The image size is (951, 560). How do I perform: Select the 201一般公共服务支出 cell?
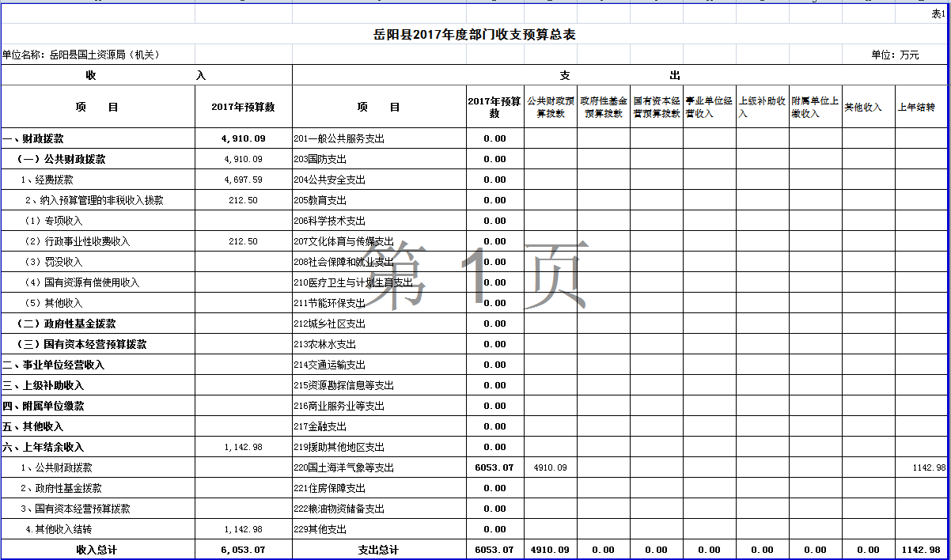339,138
